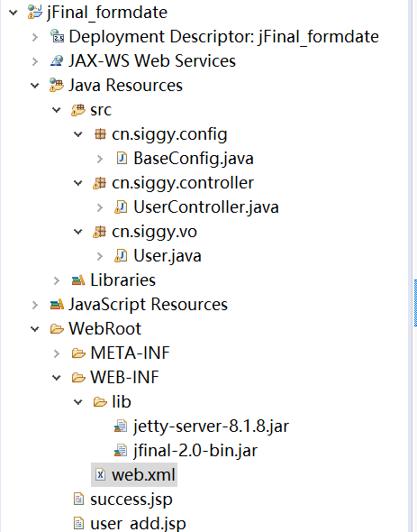Select the 'cn.siggy.config' package label
Image resolution: width=417 pixels, height=532 pixels.
pos(169,134)
